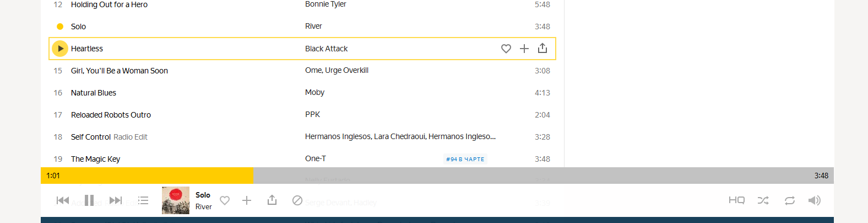
Task: Toggle repeat mode
Action: tap(790, 200)
